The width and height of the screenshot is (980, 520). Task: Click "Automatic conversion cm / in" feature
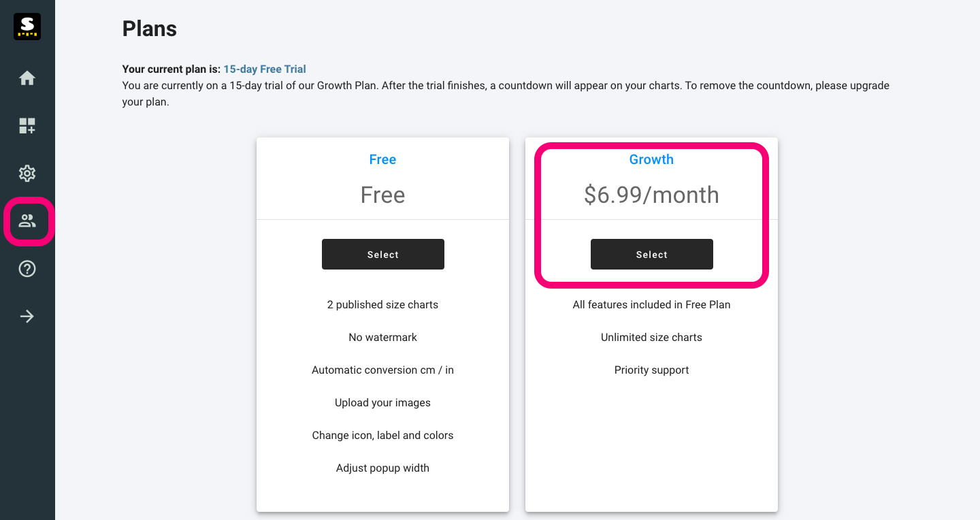382,370
